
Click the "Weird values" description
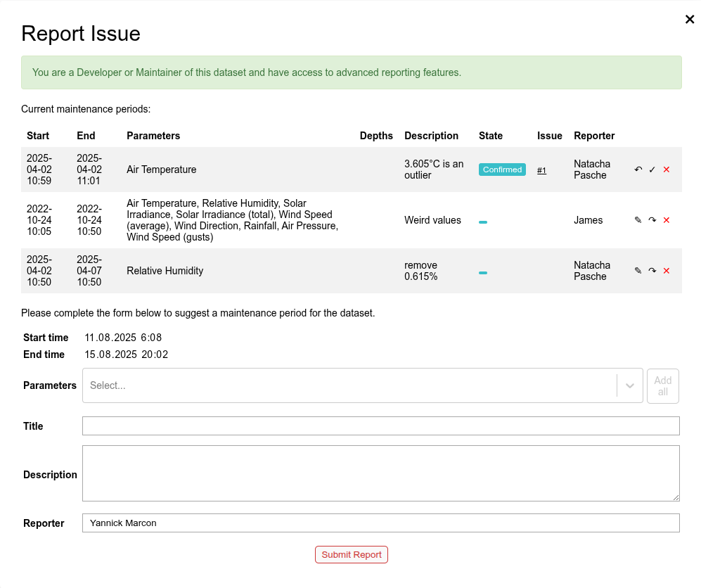pos(432,220)
